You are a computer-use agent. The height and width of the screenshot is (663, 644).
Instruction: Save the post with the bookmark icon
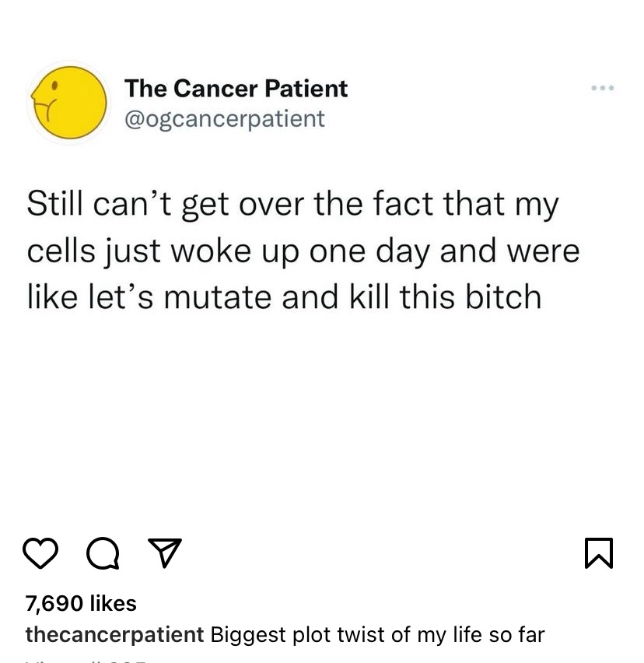point(600,553)
